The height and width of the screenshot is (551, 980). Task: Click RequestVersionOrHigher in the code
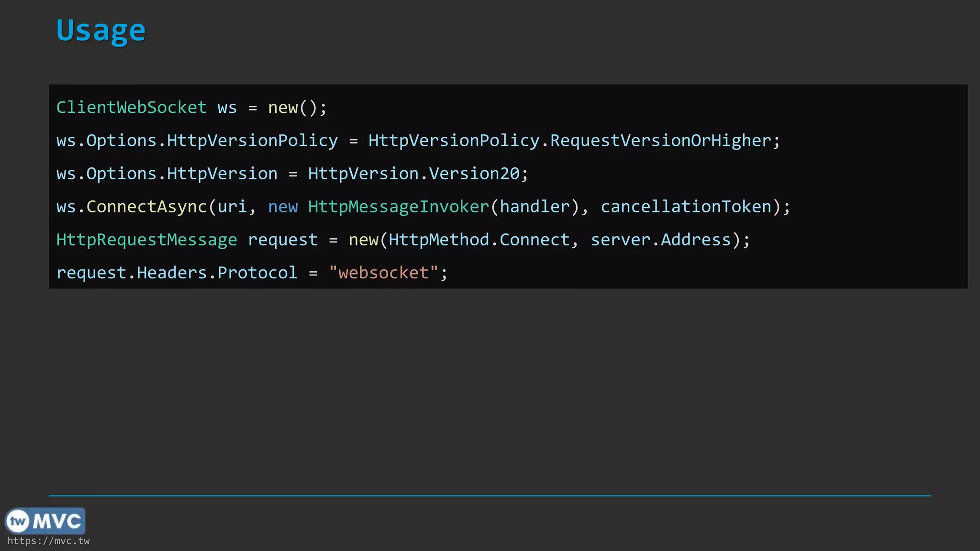click(660, 141)
